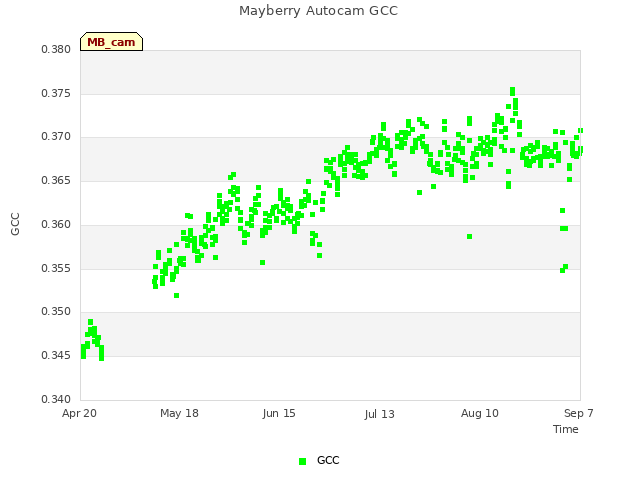Click the y-axis value 0.375

56,93
